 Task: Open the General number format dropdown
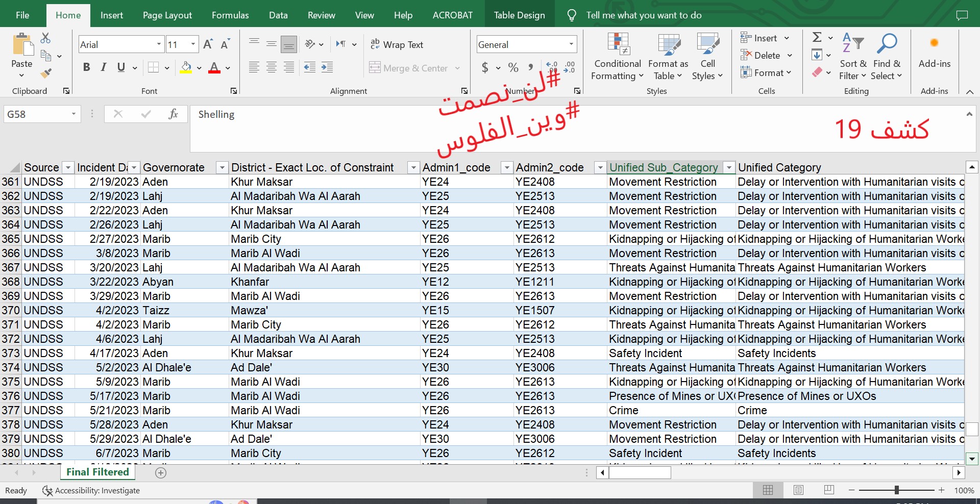click(571, 44)
